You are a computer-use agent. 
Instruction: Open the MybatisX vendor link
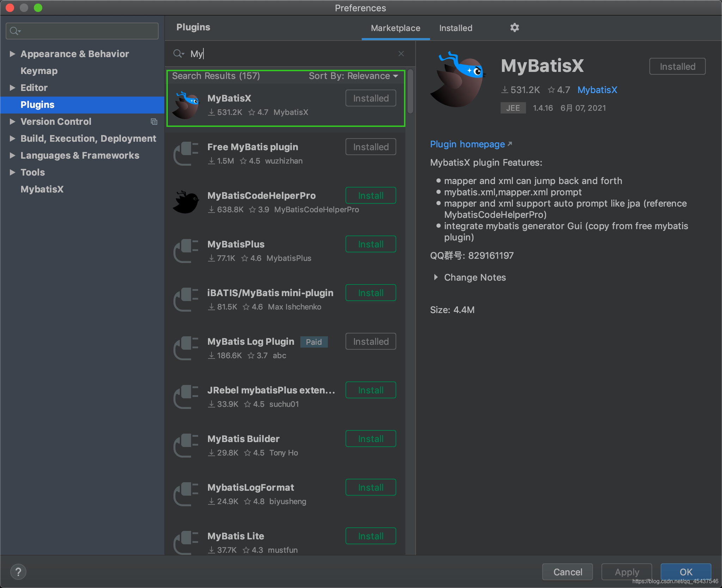point(597,90)
